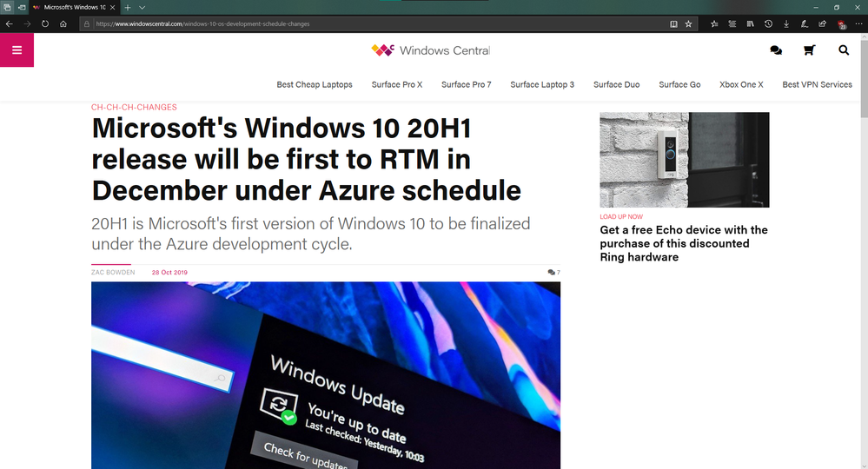Open Surface Go nav item

pos(679,84)
